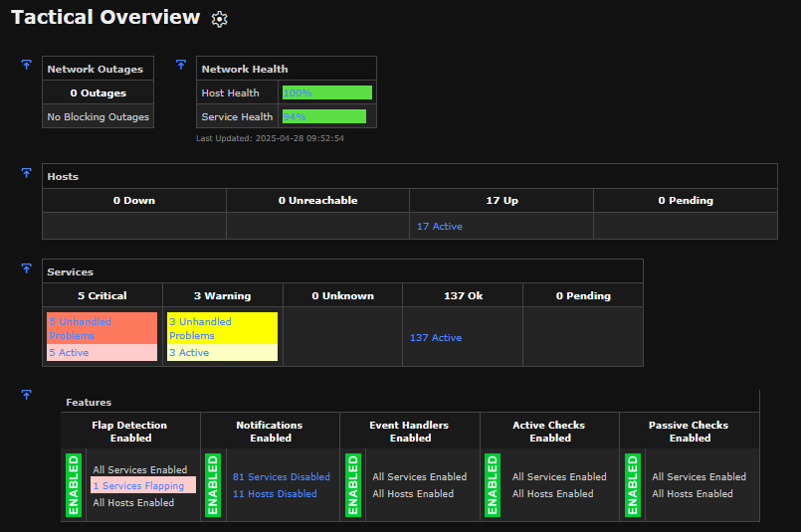The height and width of the screenshot is (532, 801).
Task: Toggle the Flap Detection ENABLED badge
Action: tap(73, 485)
